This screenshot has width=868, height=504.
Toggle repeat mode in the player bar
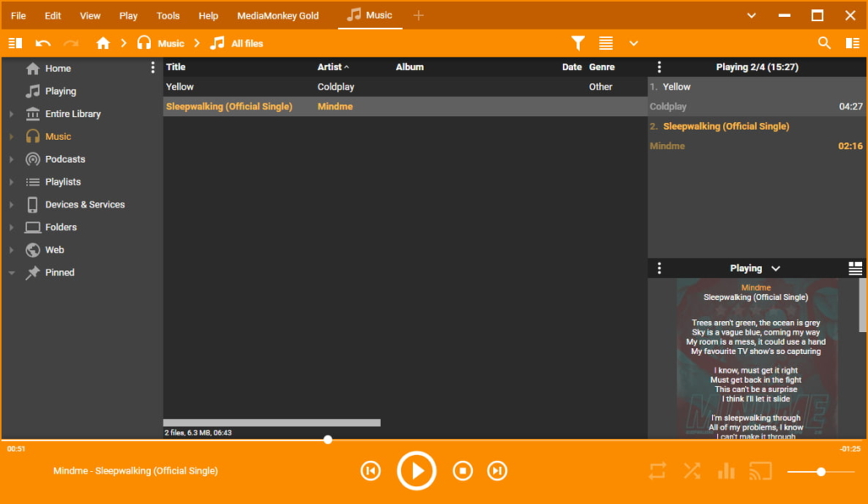pyautogui.click(x=657, y=471)
